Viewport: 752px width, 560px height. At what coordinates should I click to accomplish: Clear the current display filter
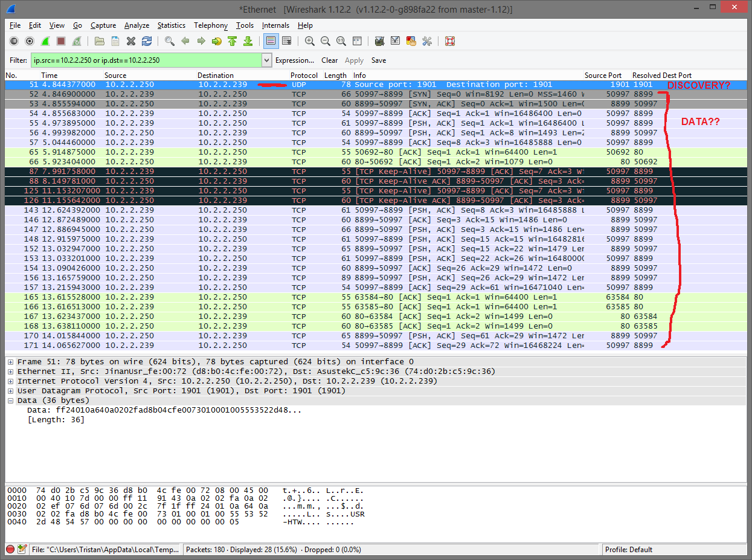point(329,60)
